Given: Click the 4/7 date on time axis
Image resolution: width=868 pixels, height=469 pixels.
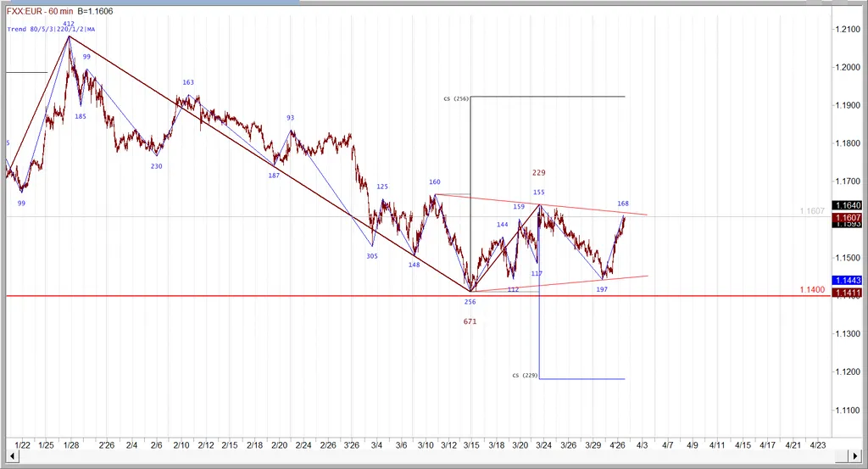Looking at the screenshot, I should tap(667, 444).
